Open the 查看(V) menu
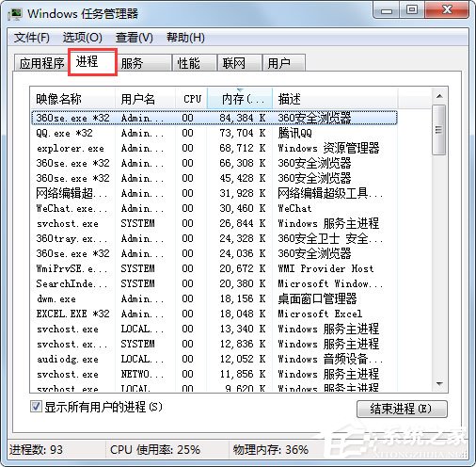This screenshot has height=467, width=476. tap(135, 38)
